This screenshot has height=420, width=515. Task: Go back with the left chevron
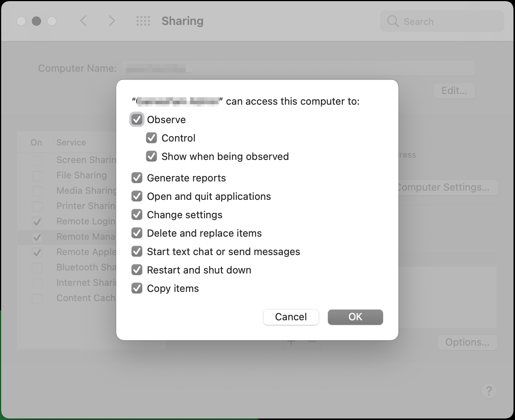tap(83, 21)
